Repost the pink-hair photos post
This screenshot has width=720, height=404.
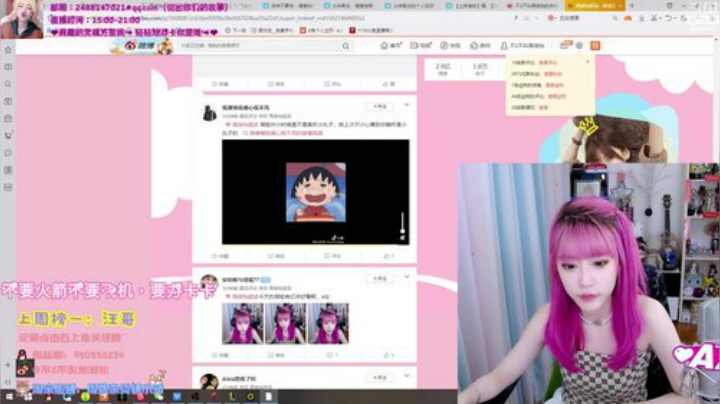276,355
